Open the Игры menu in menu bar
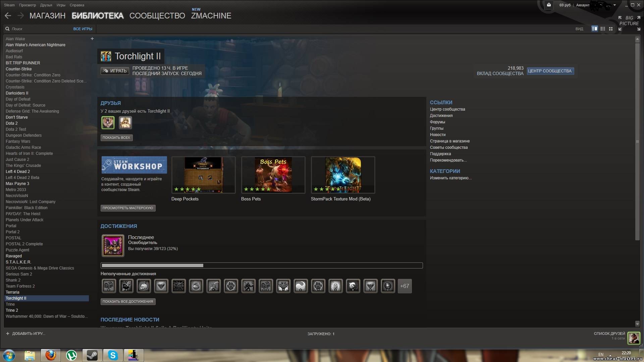The width and height of the screenshot is (644, 362). (61, 5)
